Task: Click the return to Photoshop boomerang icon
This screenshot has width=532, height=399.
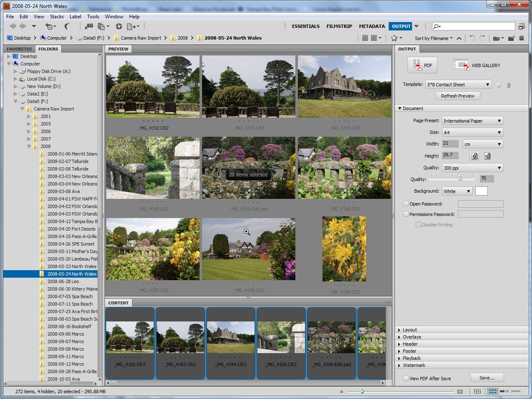Action: coord(67,26)
